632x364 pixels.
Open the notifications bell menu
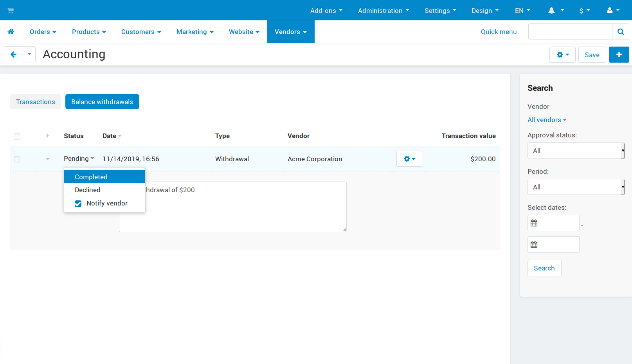point(556,11)
